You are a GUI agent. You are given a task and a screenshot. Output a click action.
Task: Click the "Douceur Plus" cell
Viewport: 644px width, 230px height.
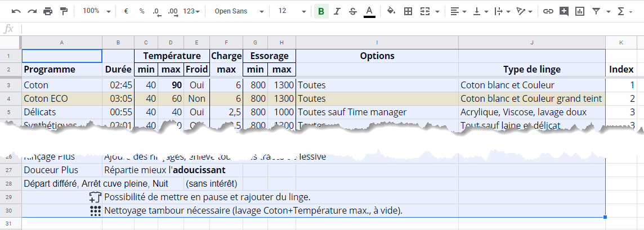point(61,170)
